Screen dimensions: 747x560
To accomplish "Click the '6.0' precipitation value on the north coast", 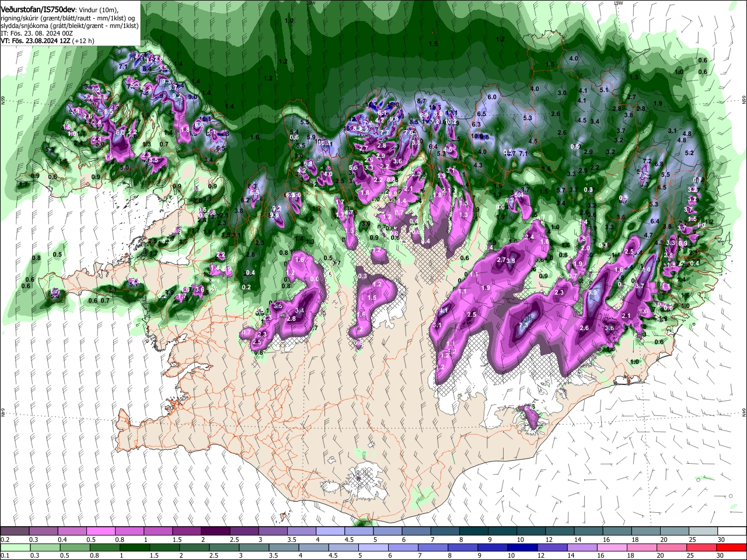I will point(491,97).
